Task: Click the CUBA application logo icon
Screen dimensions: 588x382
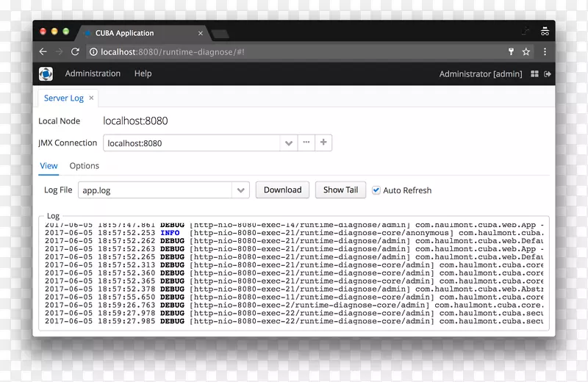Action: [x=46, y=73]
